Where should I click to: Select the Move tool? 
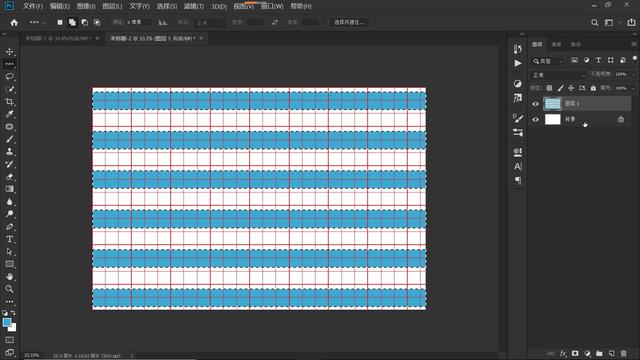pos(9,52)
